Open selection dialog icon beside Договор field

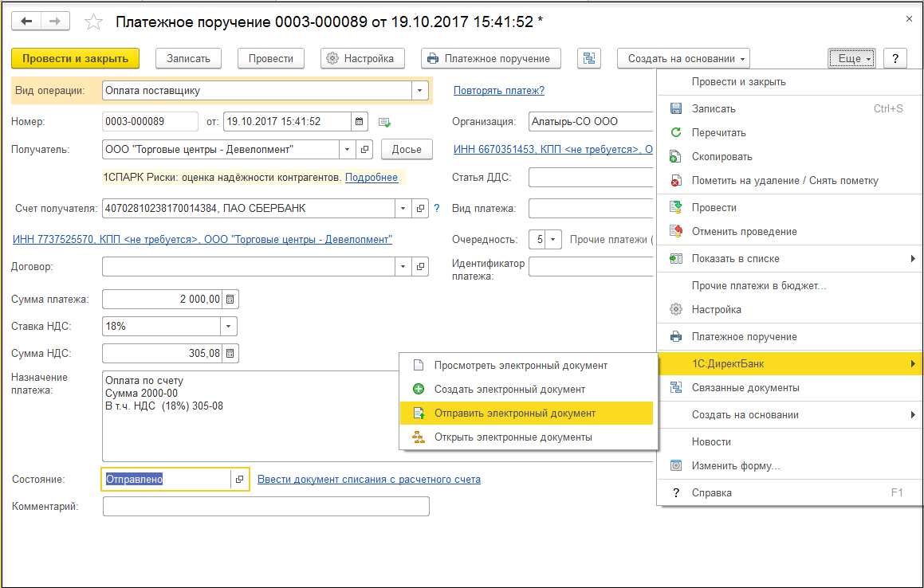(x=420, y=266)
